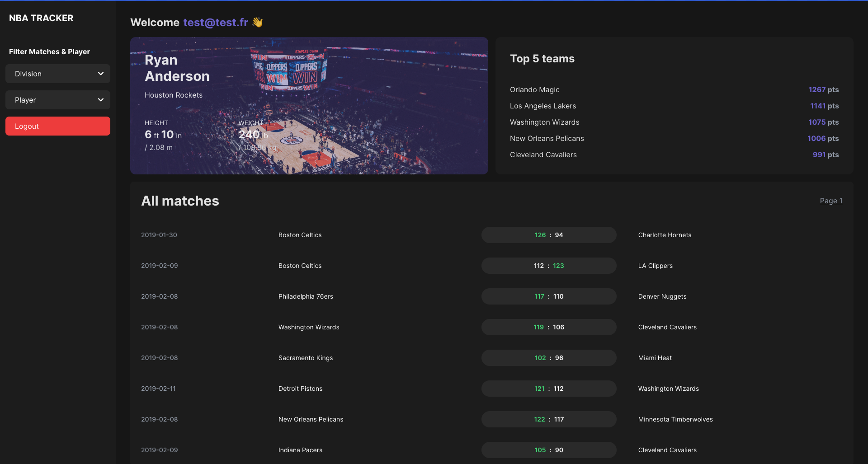Click the 112 : 123 score pill
The image size is (868, 464).
549,266
